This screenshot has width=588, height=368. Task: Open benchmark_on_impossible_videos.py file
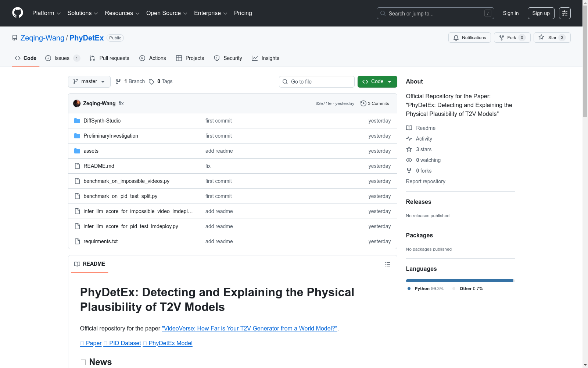tap(126, 181)
